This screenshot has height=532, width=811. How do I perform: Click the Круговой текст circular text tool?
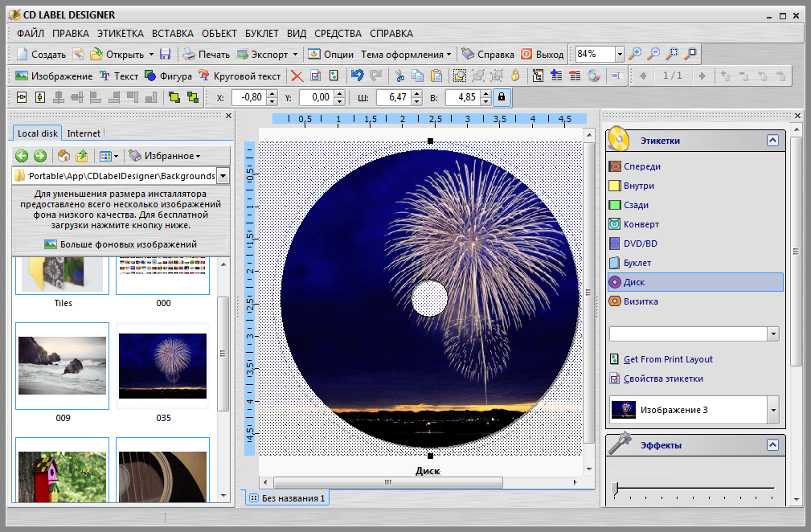[x=240, y=76]
